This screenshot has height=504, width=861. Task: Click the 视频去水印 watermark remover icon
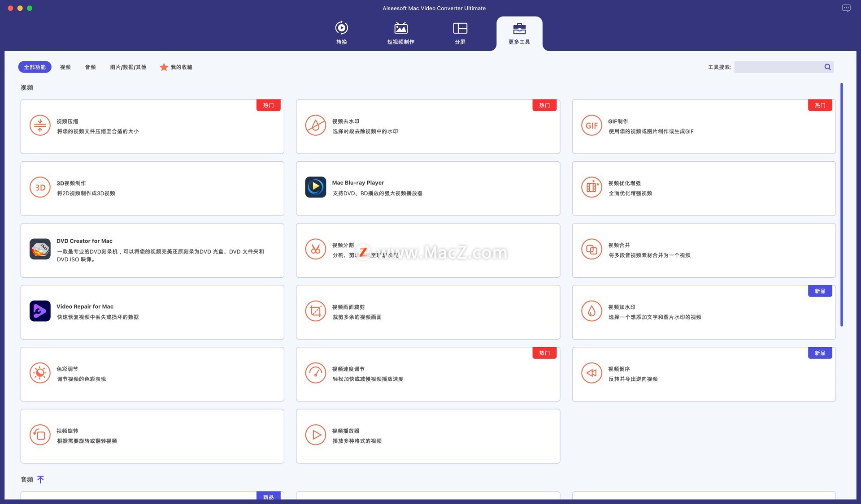point(316,125)
